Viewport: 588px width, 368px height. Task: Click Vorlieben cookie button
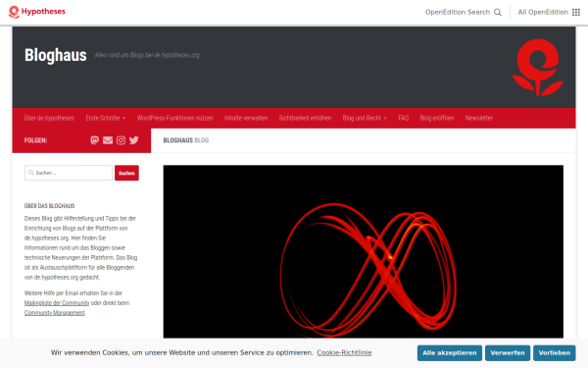point(555,353)
